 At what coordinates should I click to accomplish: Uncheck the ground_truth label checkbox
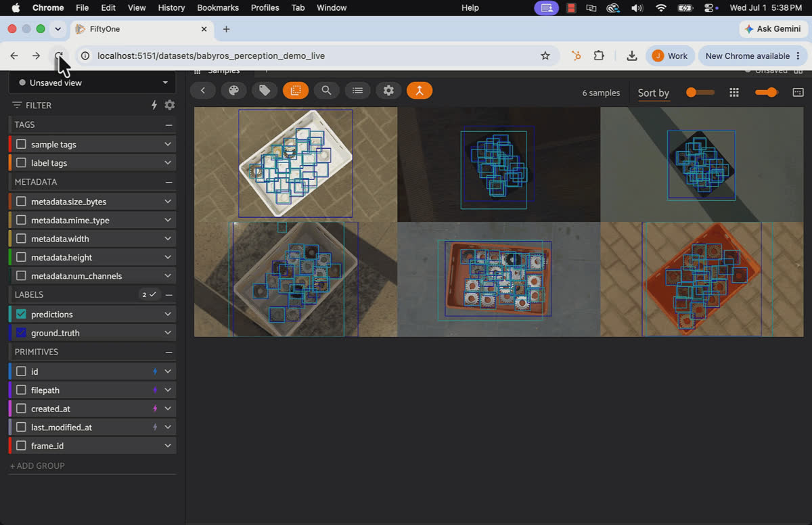tap(22, 333)
